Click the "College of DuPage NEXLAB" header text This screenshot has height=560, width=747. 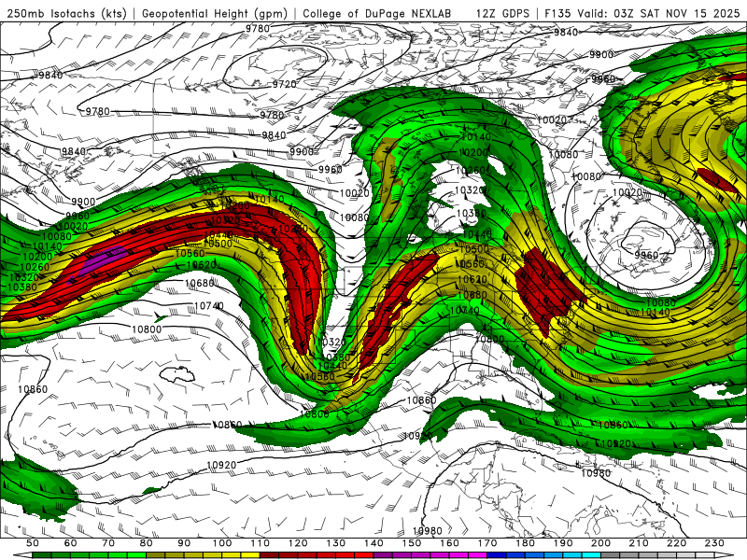click(377, 13)
